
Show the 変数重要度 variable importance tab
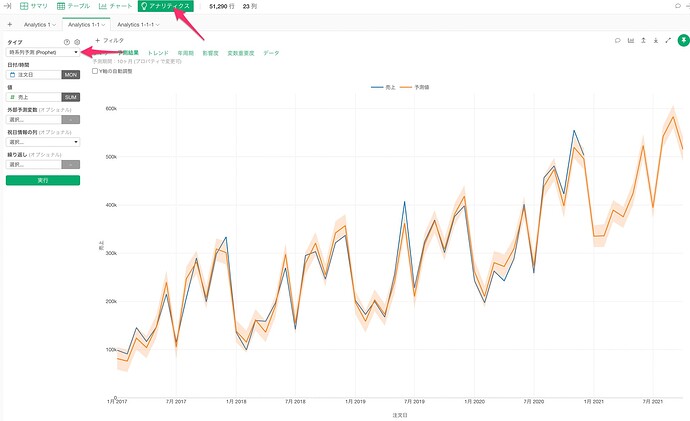(x=241, y=53)
